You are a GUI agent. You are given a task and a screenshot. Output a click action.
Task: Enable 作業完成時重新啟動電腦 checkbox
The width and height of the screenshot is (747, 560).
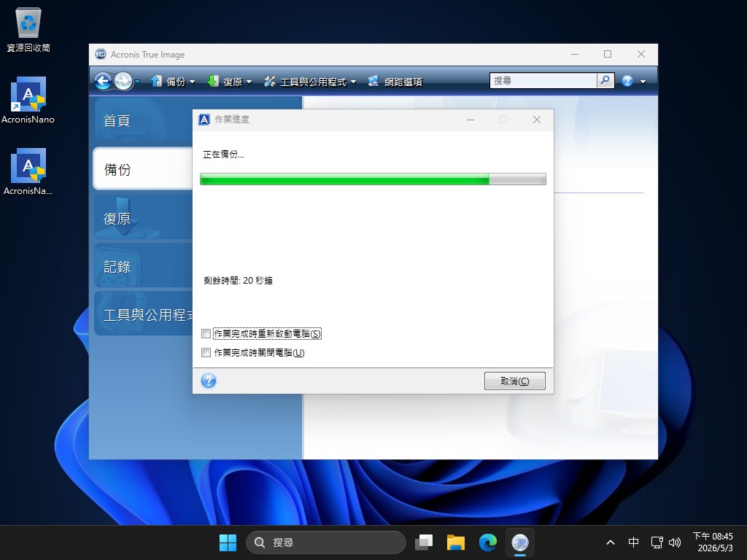206,333
